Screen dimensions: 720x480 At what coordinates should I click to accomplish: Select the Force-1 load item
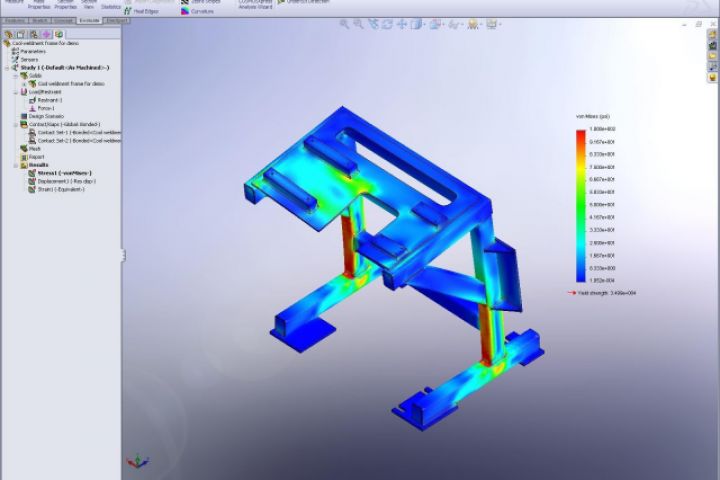coord(42,108)
